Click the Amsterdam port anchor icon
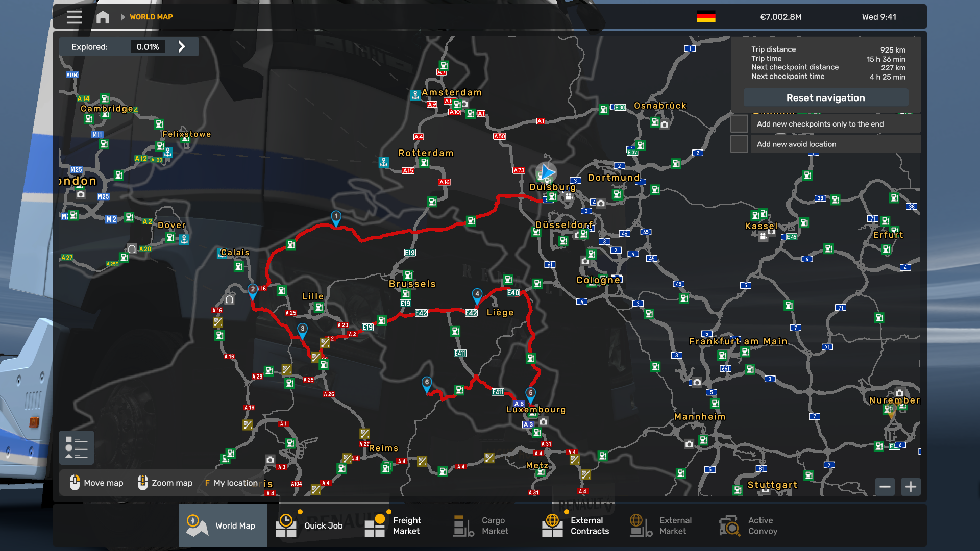This screenshot has height=551, width=980. click(x=415, y=95)
